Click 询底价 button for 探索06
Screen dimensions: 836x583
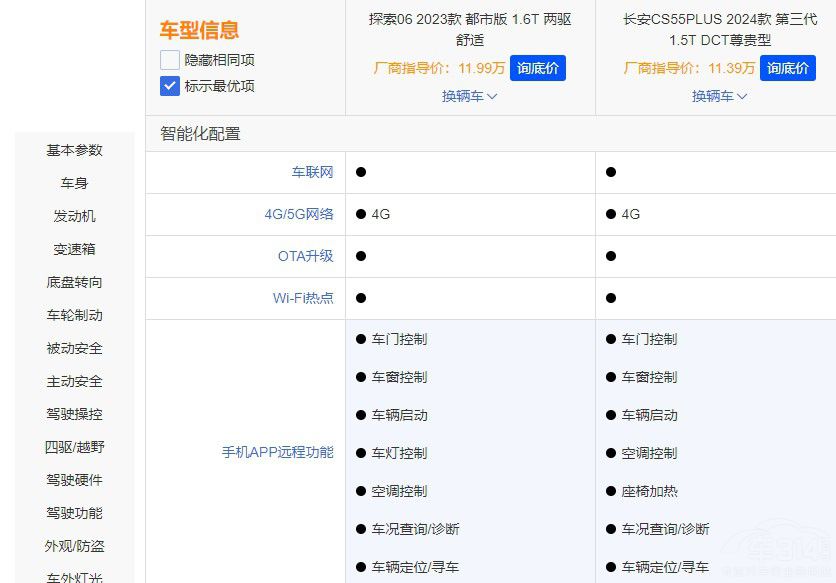(x=538, y=68)
